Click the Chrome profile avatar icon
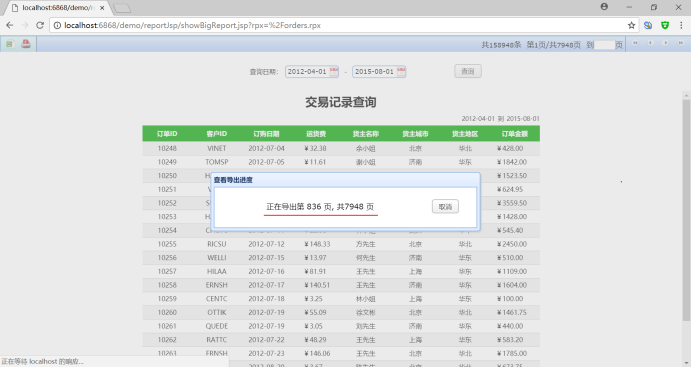 pos(604,7)
